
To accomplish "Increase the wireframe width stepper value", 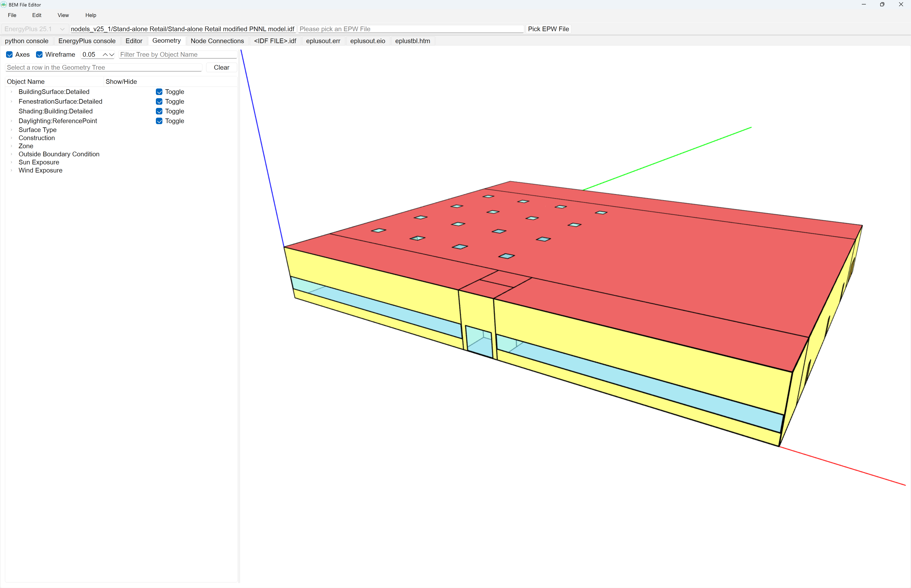I will point(105,55).
